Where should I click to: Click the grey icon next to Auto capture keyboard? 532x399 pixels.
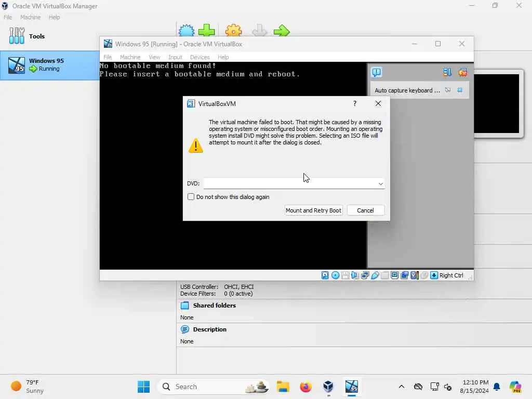[x=448, y=90]
